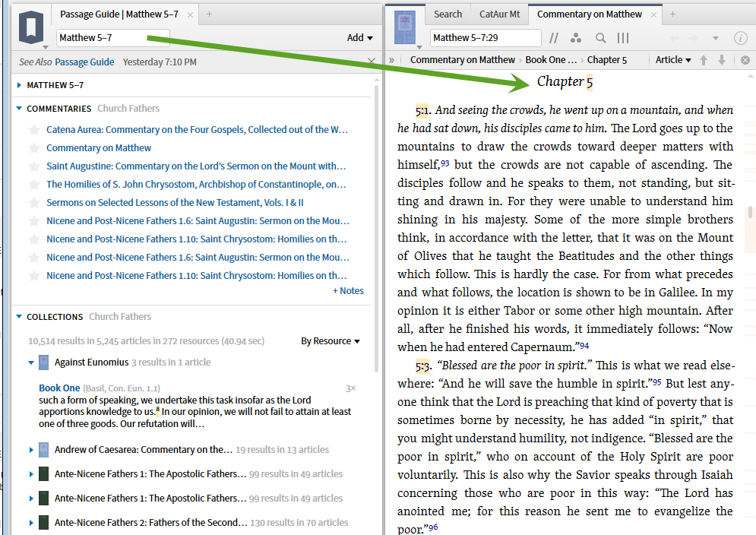Open Catena Aurea commentary link

[198, 130]
